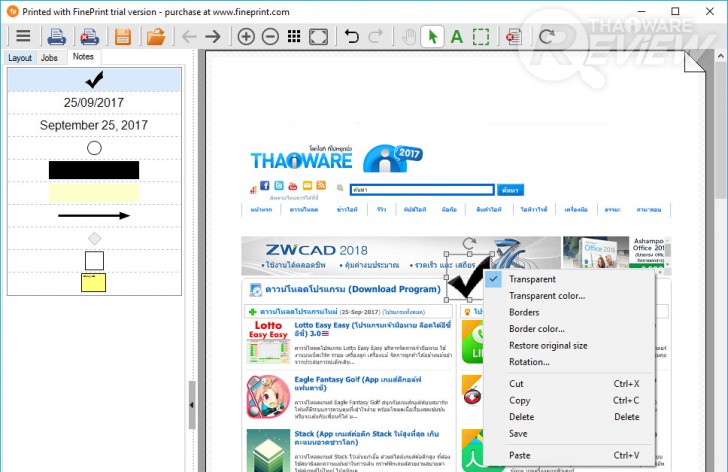
Task: Click the undo arrow icon
Action: [351, 36]
